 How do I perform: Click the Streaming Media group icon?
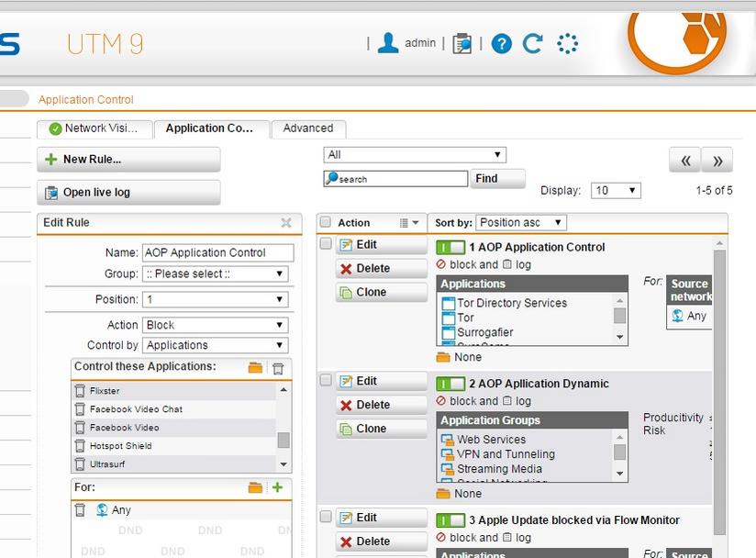point(448,469)
